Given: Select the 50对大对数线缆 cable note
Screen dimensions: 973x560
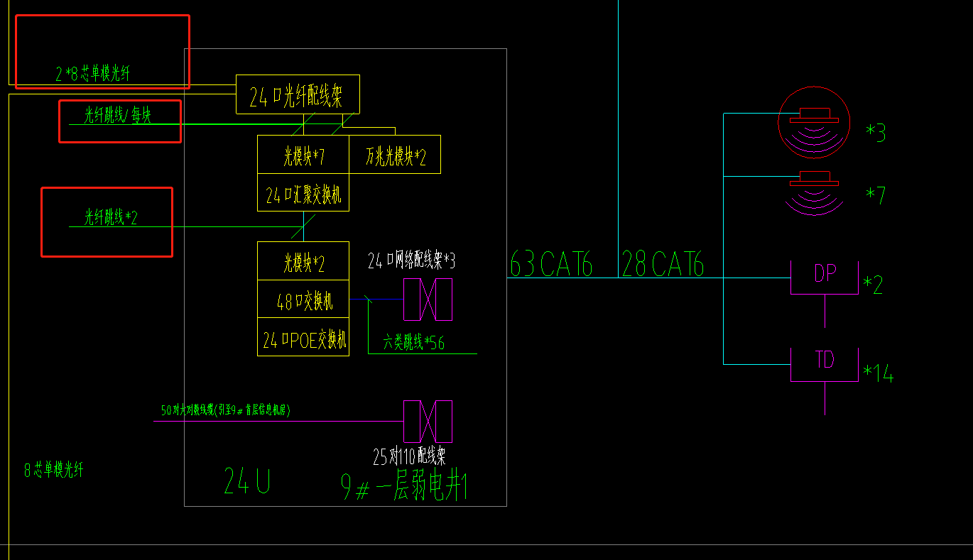Looking at the screenshot, I should coord(226,410).
